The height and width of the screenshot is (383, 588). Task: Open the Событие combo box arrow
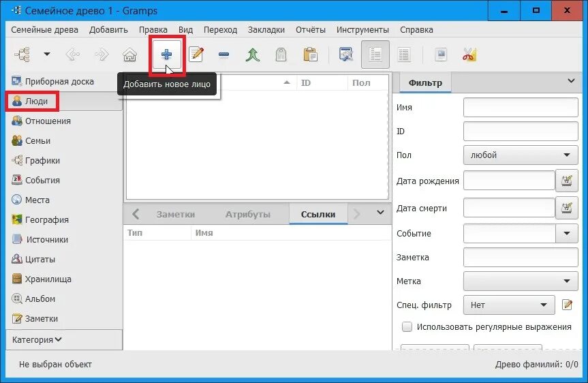point(567,233)
